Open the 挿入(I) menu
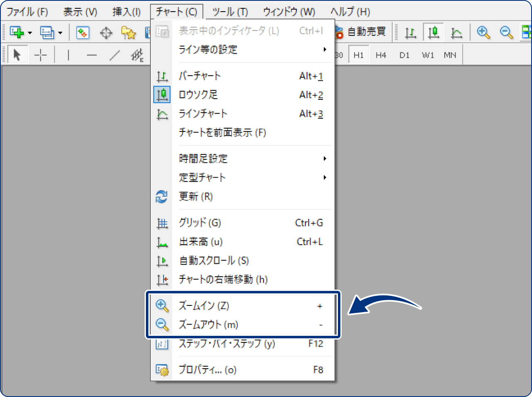Viewport: 532px width, 397px height. (x=126, y=12)
